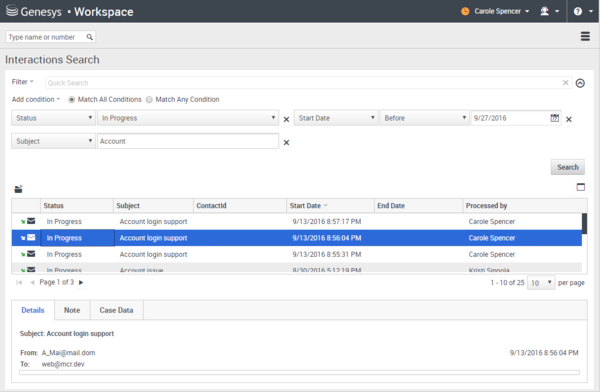Open the Filter dropdown

click(23, 82)
